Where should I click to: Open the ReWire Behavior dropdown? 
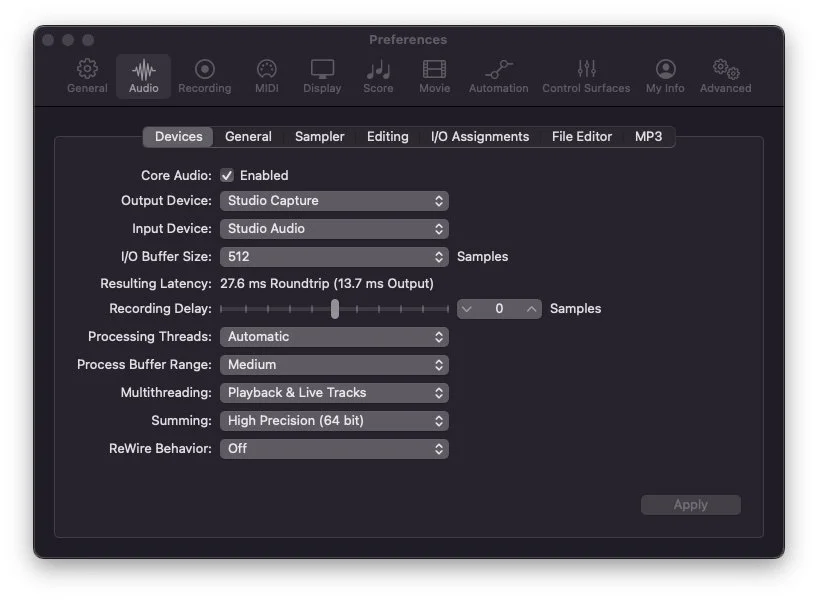coord(334,448)
